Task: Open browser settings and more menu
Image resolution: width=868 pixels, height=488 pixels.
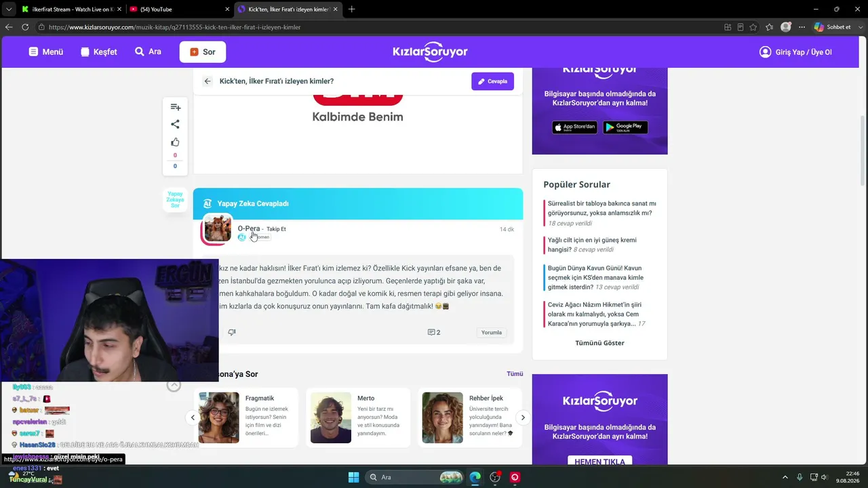Action: (802, 27)
